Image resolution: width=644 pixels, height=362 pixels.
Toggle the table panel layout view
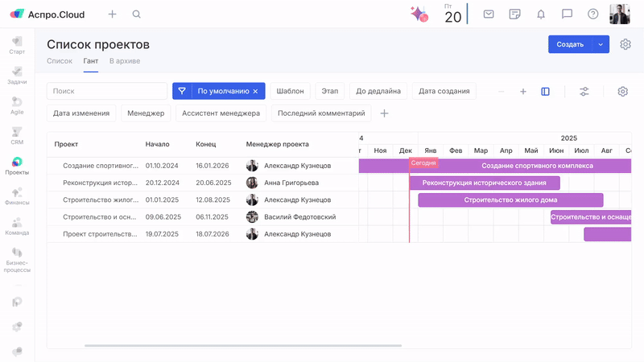point(546,92)
